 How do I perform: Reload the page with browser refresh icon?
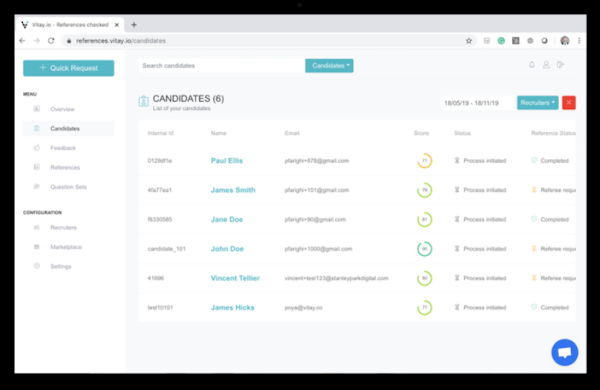(51, 41)
